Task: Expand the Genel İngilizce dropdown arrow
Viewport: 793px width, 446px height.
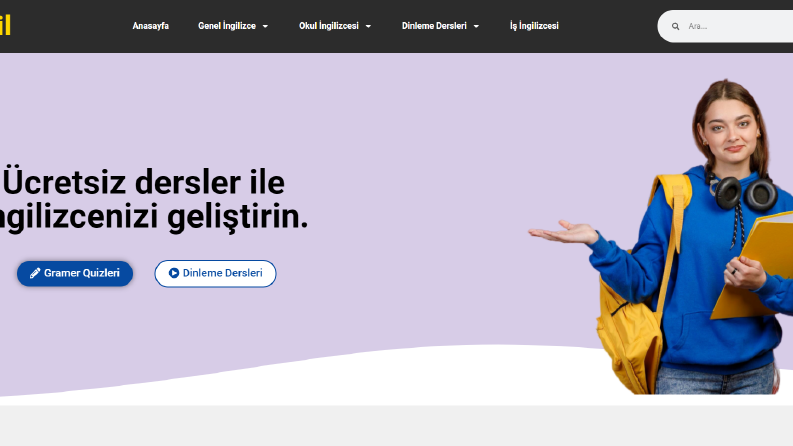Action: (265, 26)
